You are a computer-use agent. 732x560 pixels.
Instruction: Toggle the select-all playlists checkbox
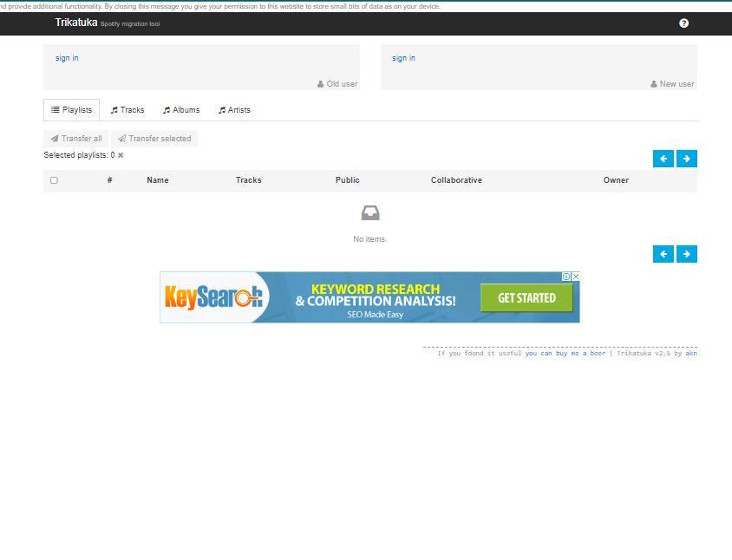click(x=54, y=180)
